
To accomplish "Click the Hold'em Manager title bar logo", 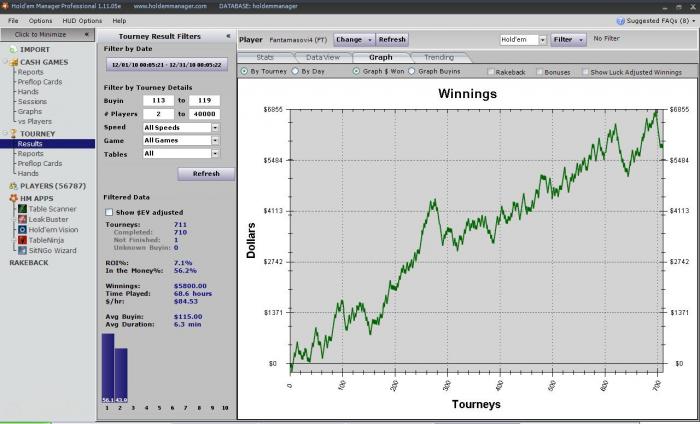I will (5, 6).
